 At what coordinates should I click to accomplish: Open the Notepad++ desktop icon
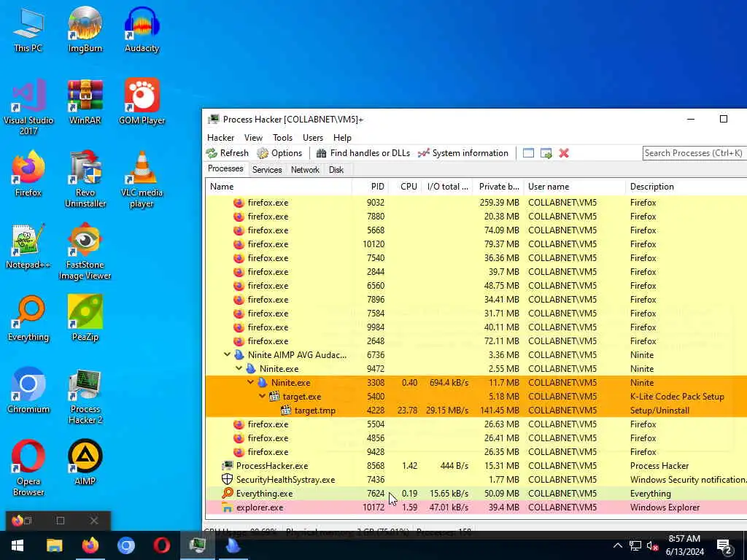click(28, 246)
